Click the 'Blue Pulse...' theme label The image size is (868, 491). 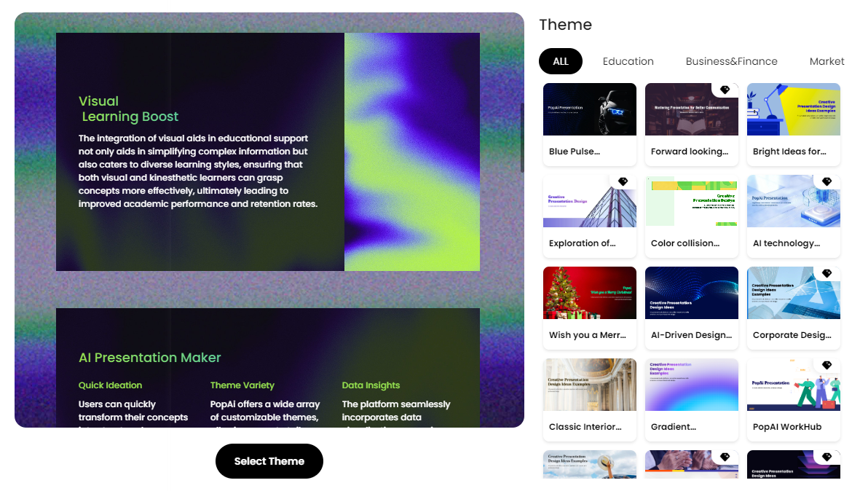click(574, 152)
